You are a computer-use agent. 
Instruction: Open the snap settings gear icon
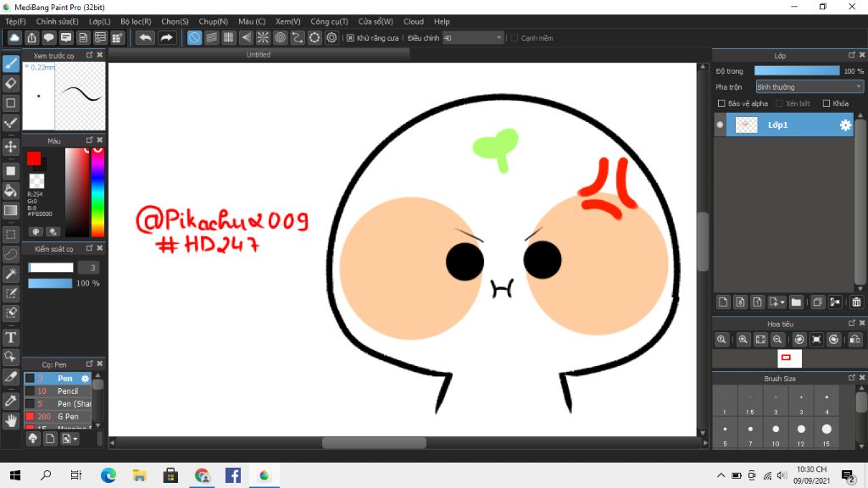pyautogui.click(x=331, y=37)
